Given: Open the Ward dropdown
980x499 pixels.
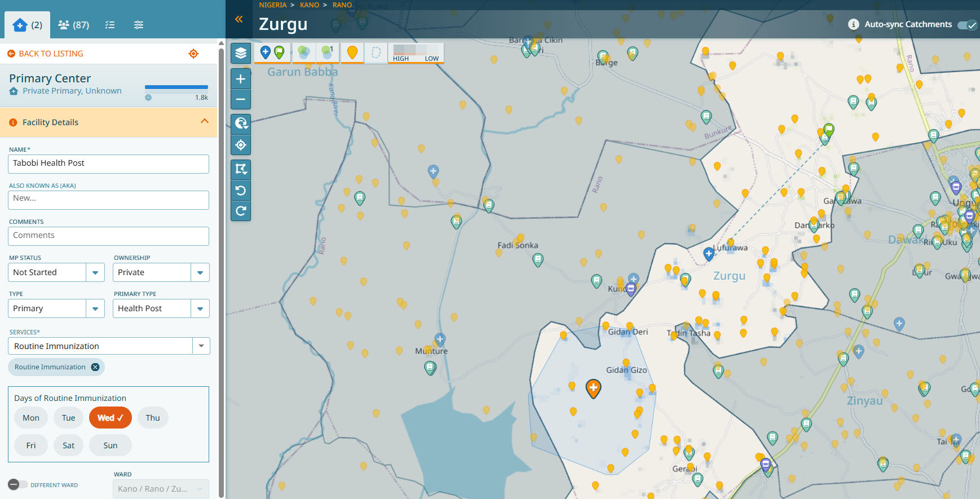Looking at the screenshot, I should 161,489.
